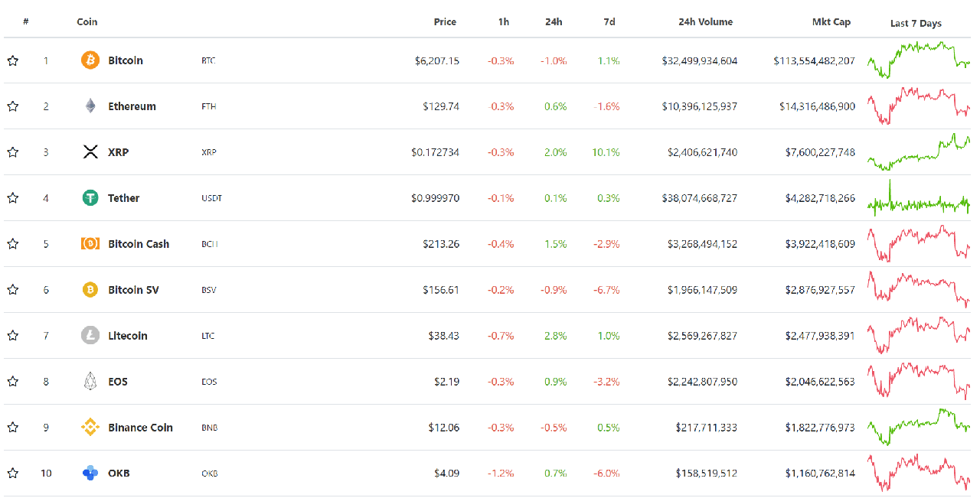Viewport: 980px width, 498px height.
Task: Open the Ethereum coin page link
Action: click(x=132, y=106)
